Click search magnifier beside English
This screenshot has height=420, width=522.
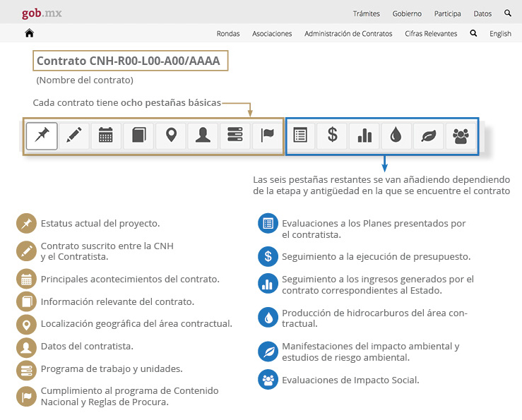pos(473,33)
